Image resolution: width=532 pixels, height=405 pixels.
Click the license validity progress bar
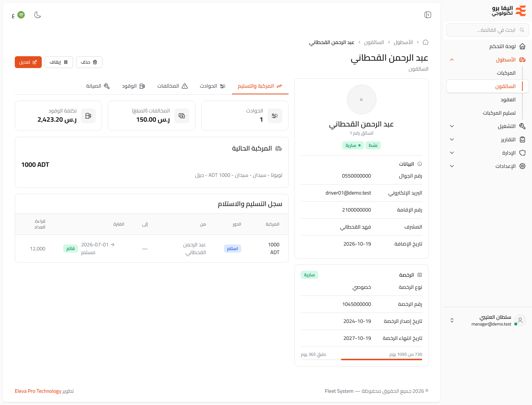361,360
